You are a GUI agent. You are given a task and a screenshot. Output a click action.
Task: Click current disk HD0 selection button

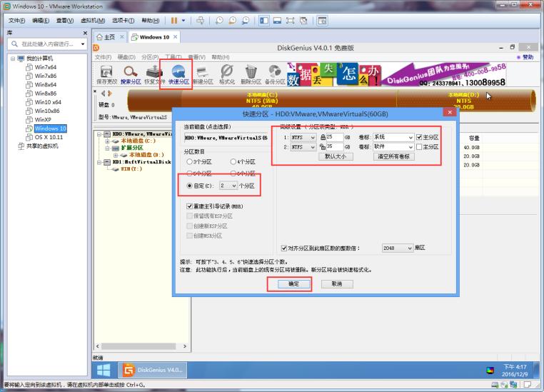coord(226,138)
